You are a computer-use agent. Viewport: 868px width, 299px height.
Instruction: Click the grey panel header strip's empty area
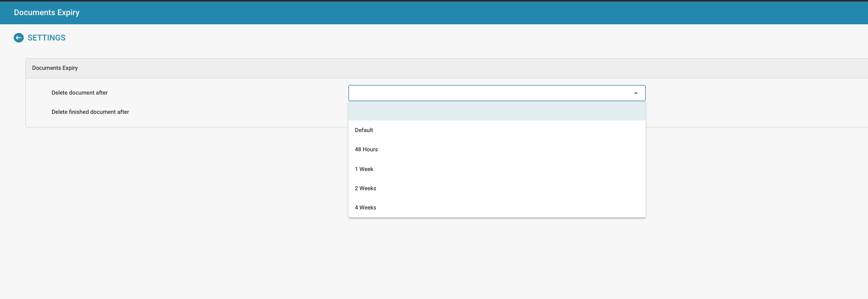456,68
